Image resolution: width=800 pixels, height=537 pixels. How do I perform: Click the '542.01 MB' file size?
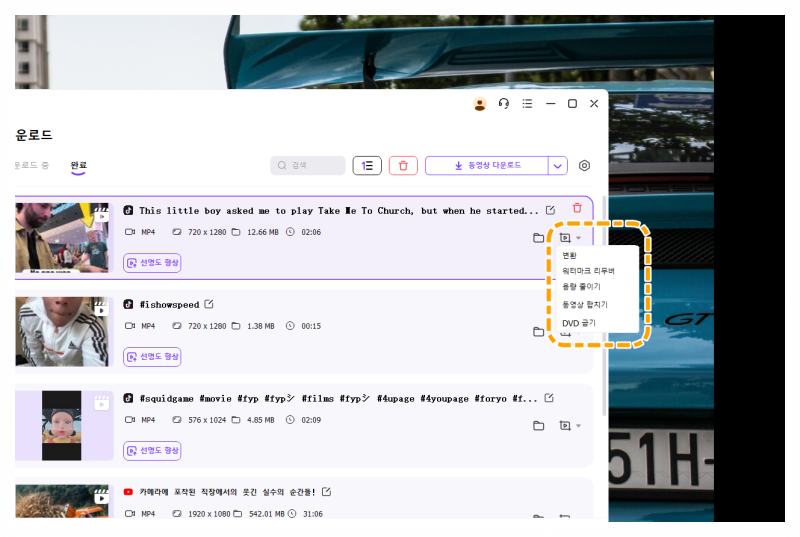(x=266, y=514)
